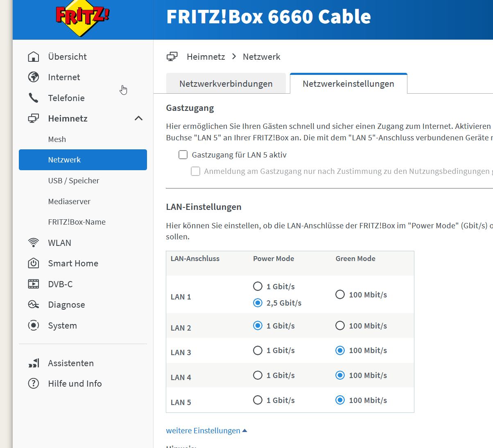Choose 1 Gbit/s for LAN 4
493x448 pixels.
[258, 375]
